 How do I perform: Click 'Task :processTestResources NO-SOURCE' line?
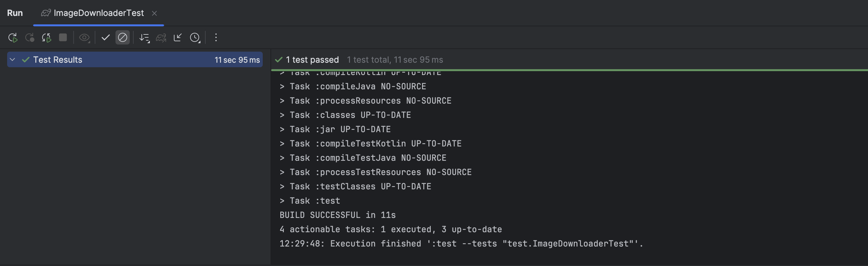tap(376, 172)
